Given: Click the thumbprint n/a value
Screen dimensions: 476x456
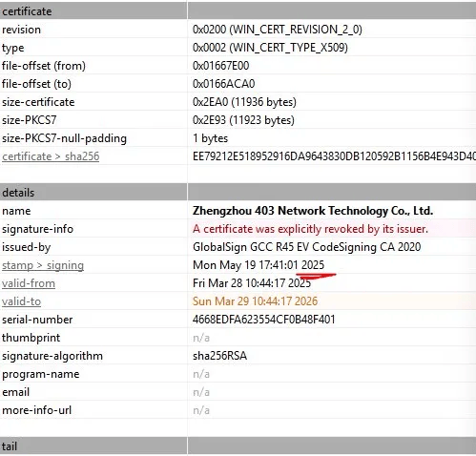Looking at the screenshot, I should pyautogui.click(x=201, y=338).
